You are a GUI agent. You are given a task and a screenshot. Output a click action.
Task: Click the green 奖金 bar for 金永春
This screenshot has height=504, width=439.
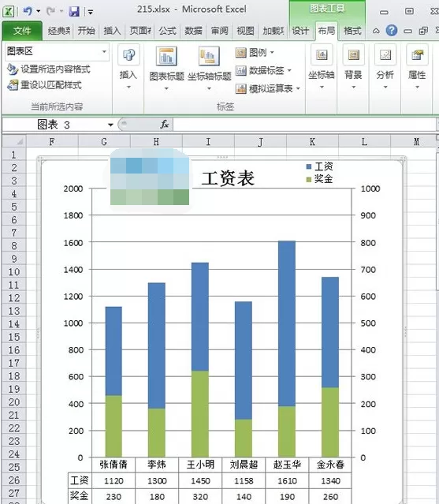click(x=329, y=422)
